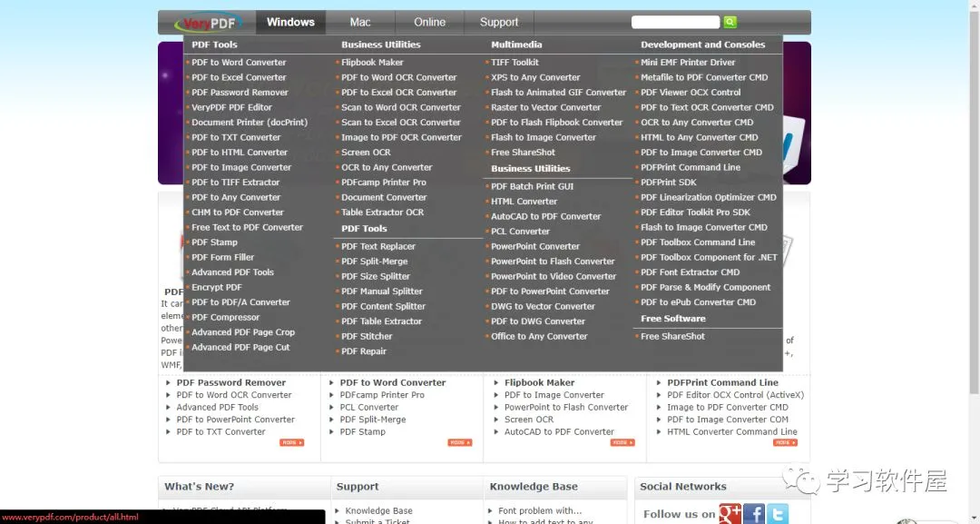The width and height of the screenshot is (980, 524).
Task: Open Screen OCR in dropdown menu
Action: 366,153
